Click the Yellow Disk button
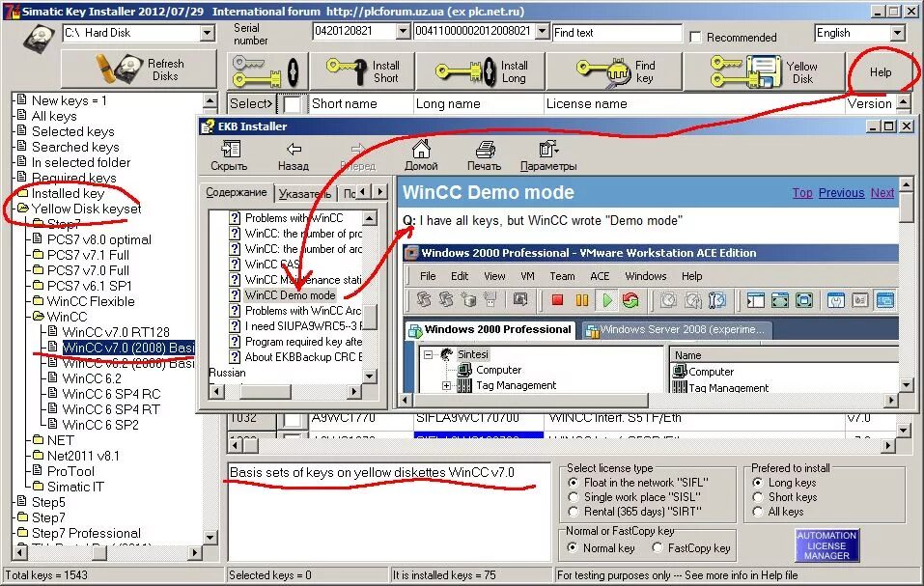Image resolution: width=924 pixels, height=586 pixels. point(764,71)
